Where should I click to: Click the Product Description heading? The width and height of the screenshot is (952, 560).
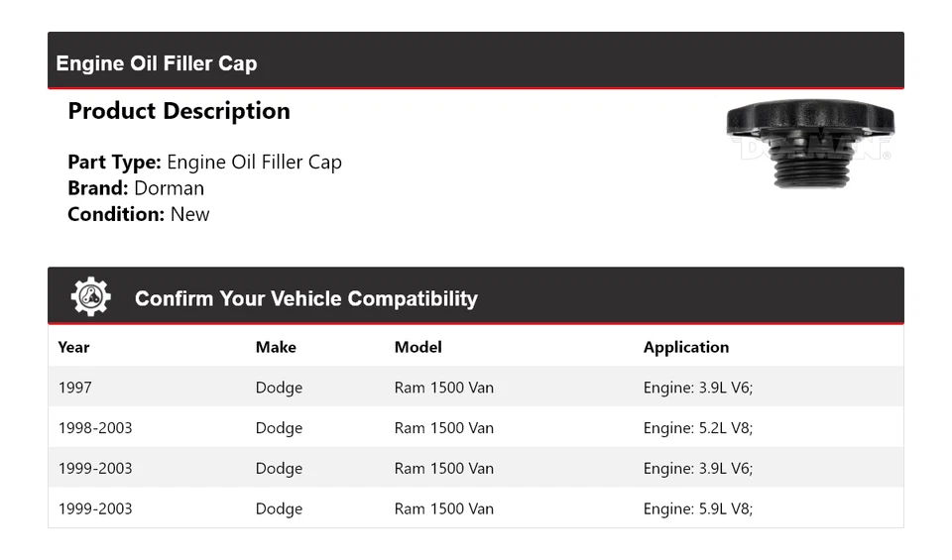[178, 111]
